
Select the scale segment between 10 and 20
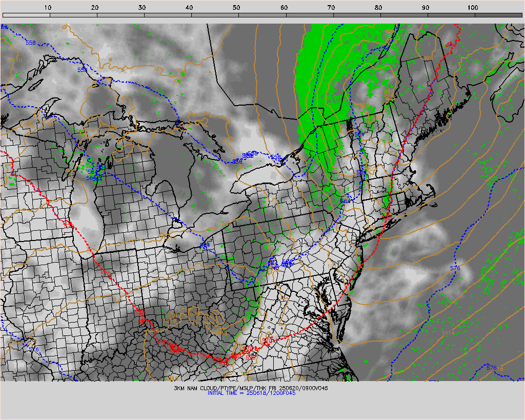[x=74, y=15]
